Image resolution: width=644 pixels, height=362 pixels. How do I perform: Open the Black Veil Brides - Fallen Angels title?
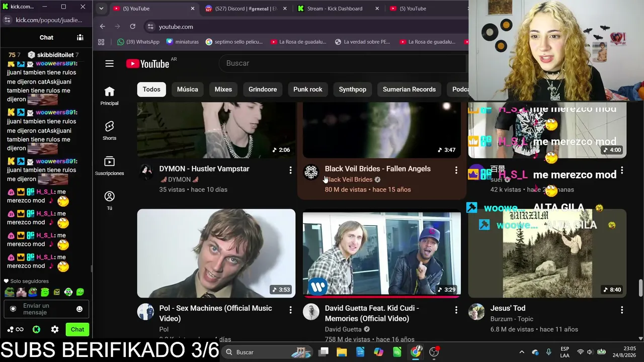click(378, 169)
